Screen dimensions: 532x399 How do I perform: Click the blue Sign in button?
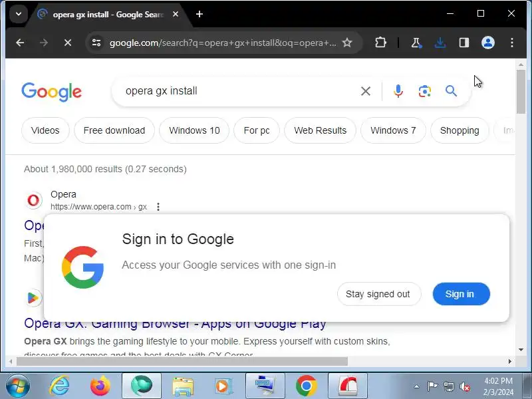click(461, 294)
